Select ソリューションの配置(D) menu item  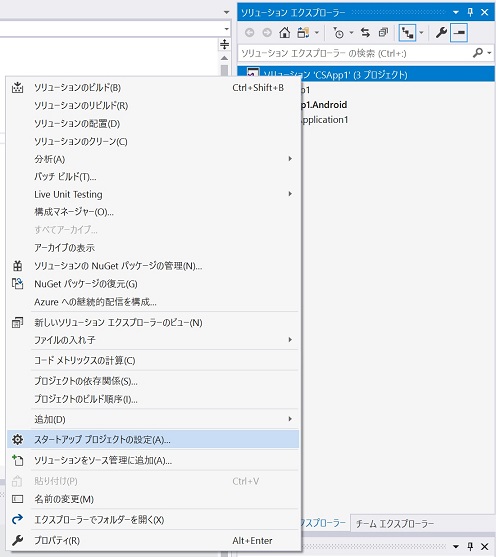153,124
